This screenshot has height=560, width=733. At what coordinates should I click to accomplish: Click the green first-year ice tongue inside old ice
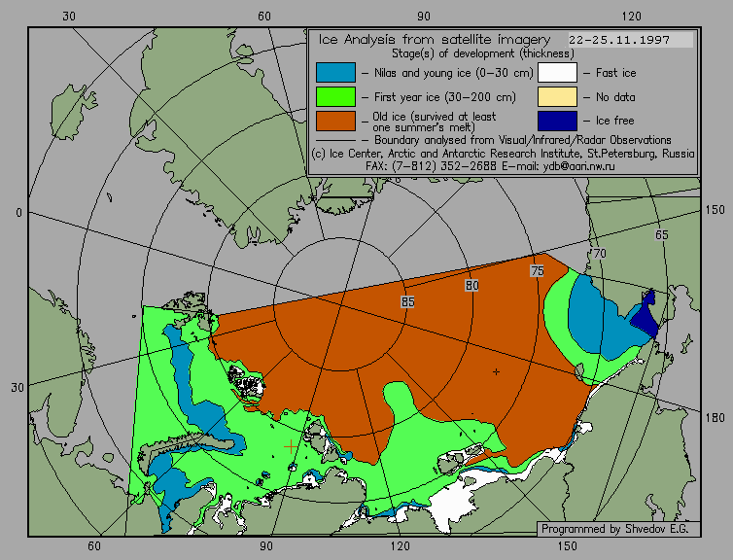tap(401, 402)
